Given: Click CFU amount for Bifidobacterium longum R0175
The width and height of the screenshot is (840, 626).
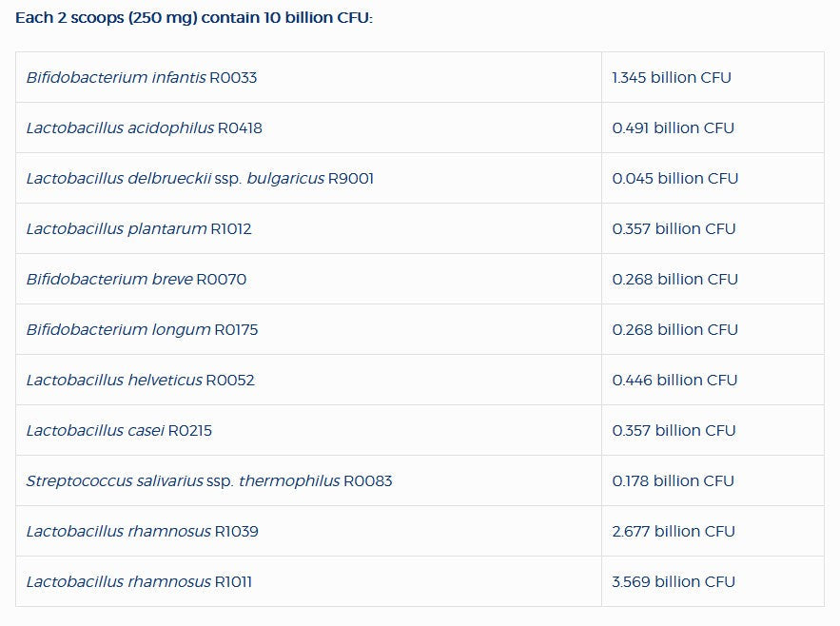Looking at the screenshot, I should 675,330.
